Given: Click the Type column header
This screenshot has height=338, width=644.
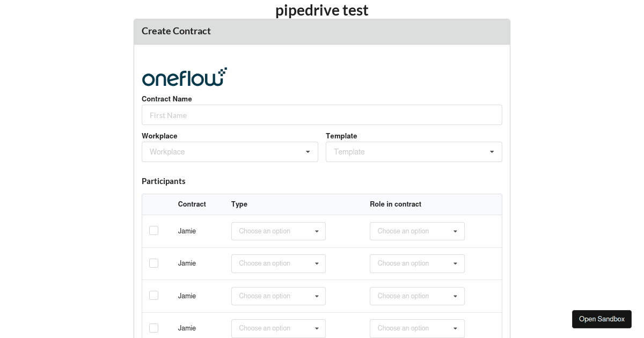Looking at the screenshot, I should point(239,204).
